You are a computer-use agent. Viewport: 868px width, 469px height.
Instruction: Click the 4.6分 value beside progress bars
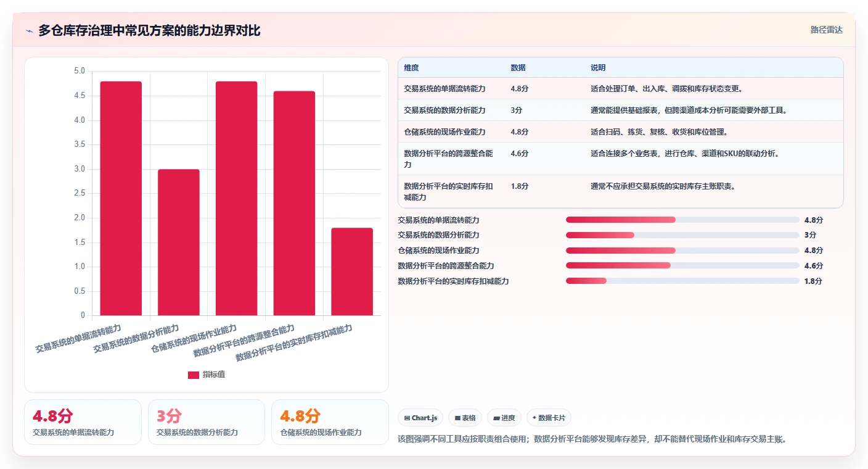(x=814, y=266)
